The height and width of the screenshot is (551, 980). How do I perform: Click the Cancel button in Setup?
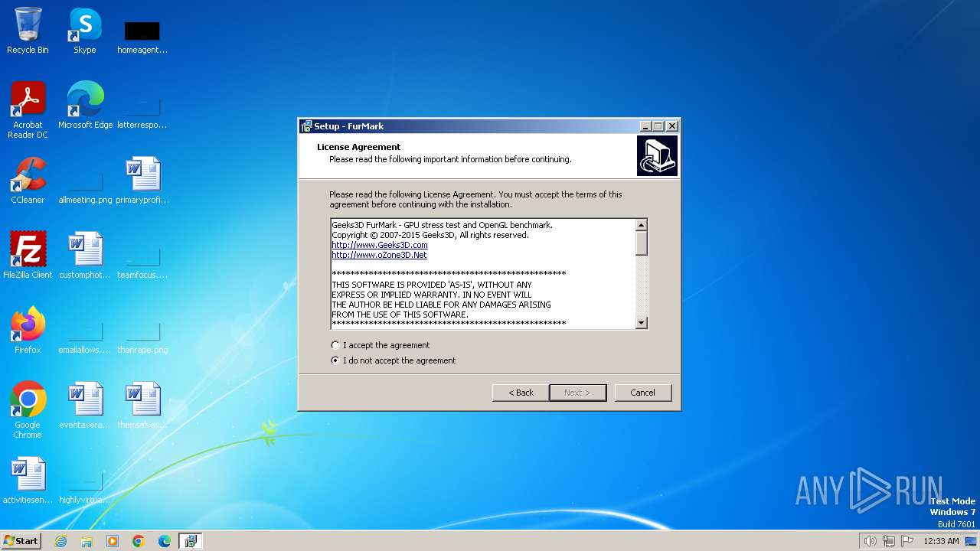click(642, 393)
